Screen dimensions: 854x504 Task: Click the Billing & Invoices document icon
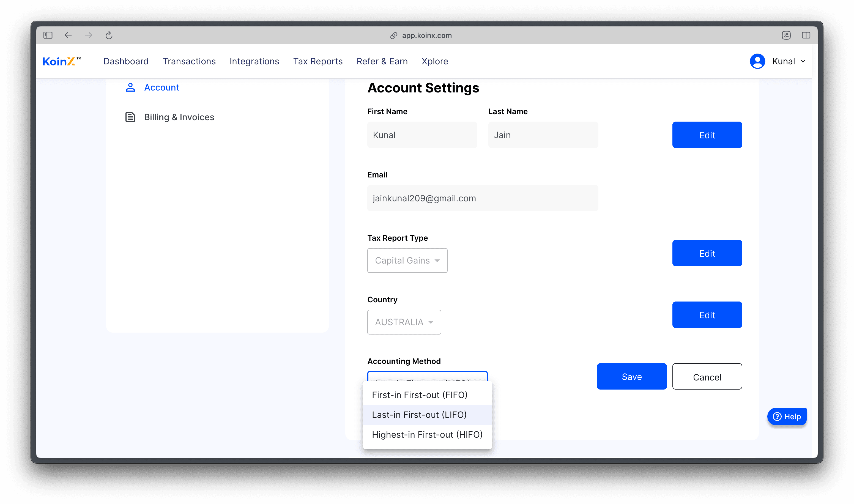130,117
